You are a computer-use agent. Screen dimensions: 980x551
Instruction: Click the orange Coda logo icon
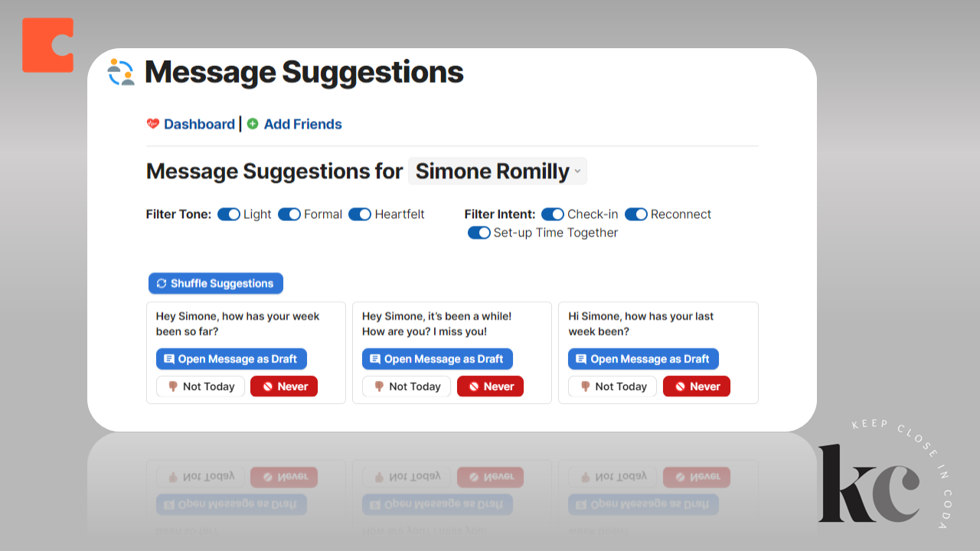(x=47, y=45)
